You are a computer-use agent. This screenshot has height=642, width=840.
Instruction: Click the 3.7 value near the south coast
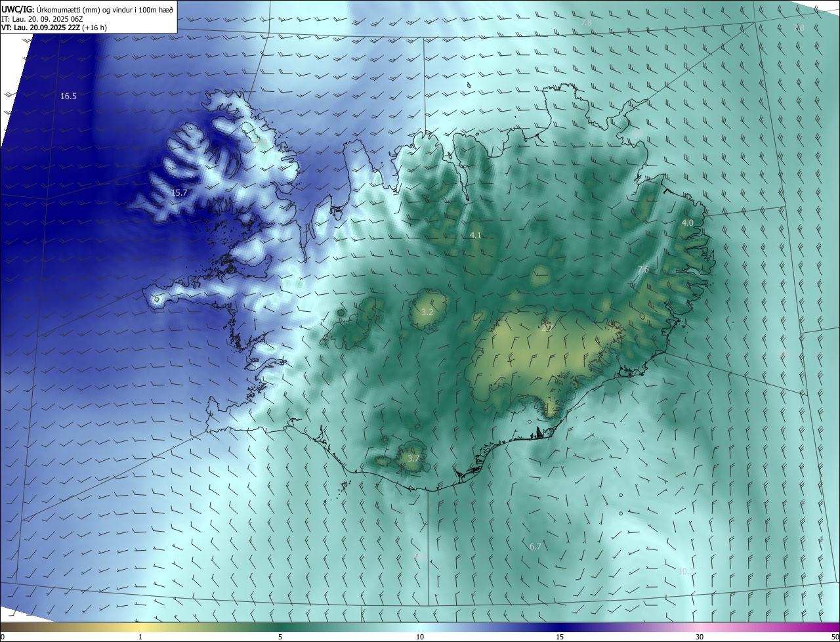(x=413, y=458)
